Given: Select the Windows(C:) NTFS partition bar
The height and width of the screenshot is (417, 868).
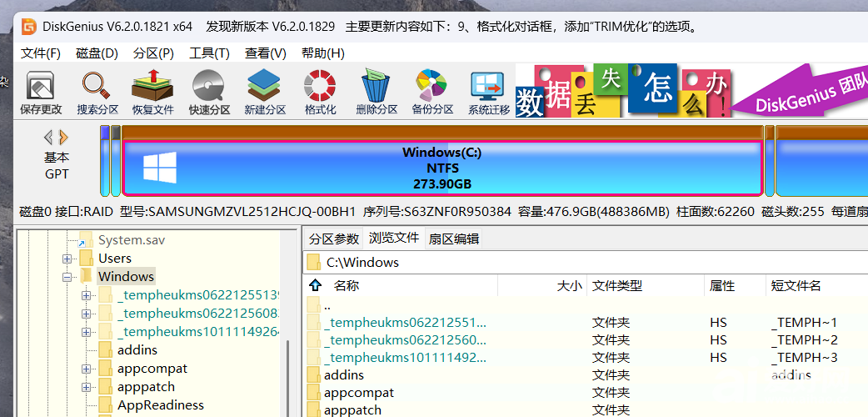Looking at the screenshot, I should (442, 168).
